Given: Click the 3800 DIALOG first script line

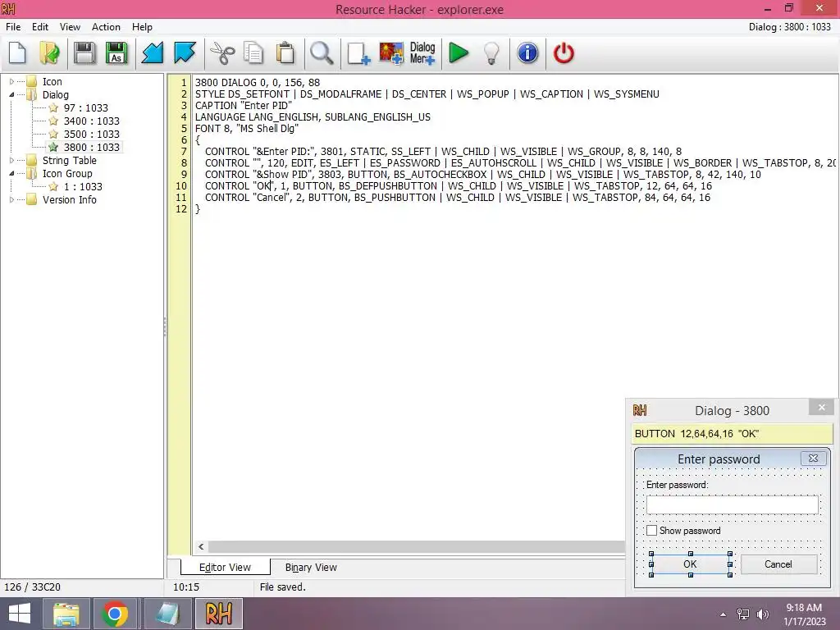Looking at the screenshot, I should tap(258, 83).
